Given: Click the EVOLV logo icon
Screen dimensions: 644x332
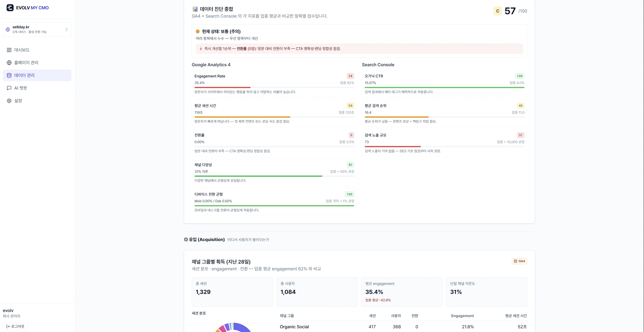Looking at the screenshot, I should [x=10, y=8].
